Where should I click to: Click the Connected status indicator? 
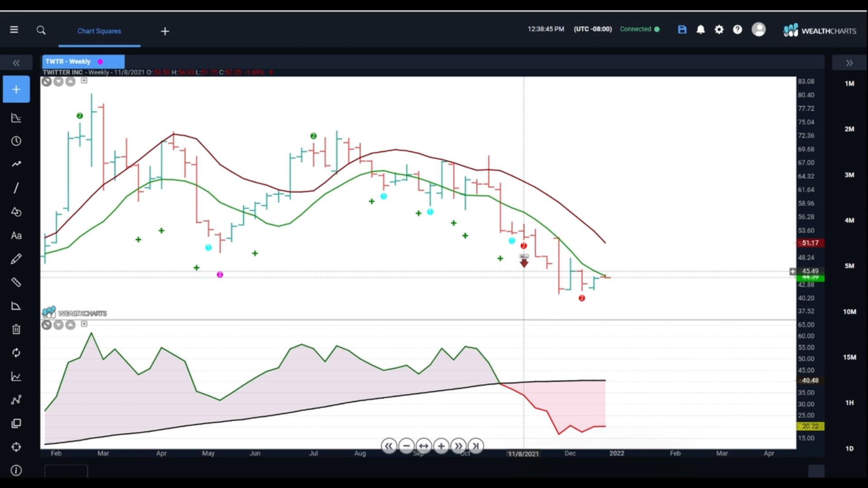tap(640, 29)
